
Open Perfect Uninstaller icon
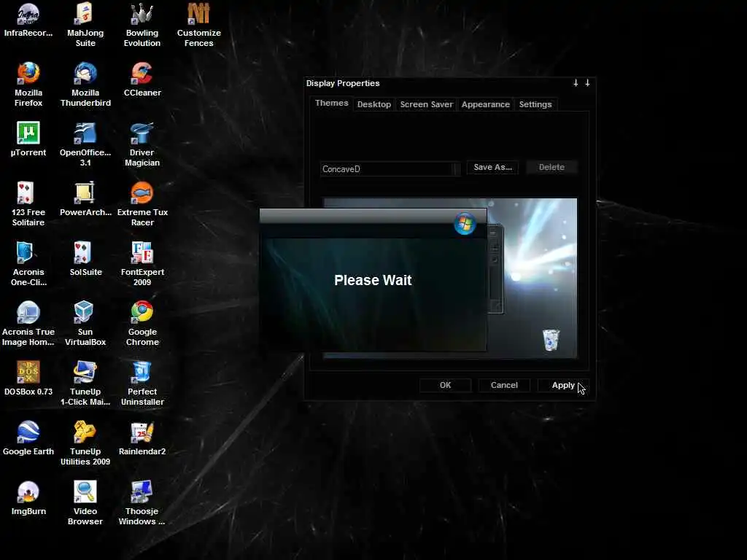click(x=142, y=384)
